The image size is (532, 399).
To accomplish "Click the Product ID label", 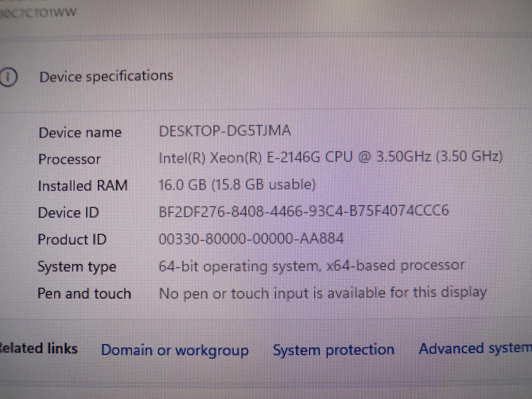I will [72, 239].
